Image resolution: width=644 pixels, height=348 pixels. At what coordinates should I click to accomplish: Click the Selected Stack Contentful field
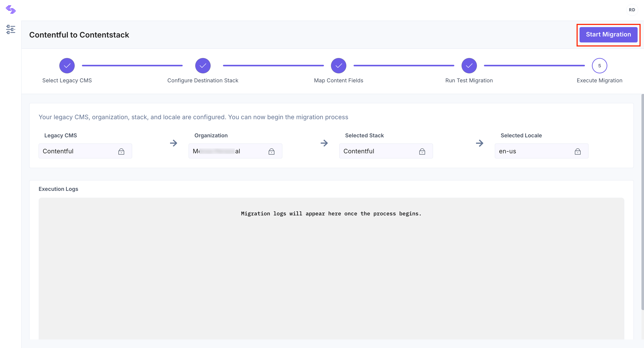[x=386, y=151]
